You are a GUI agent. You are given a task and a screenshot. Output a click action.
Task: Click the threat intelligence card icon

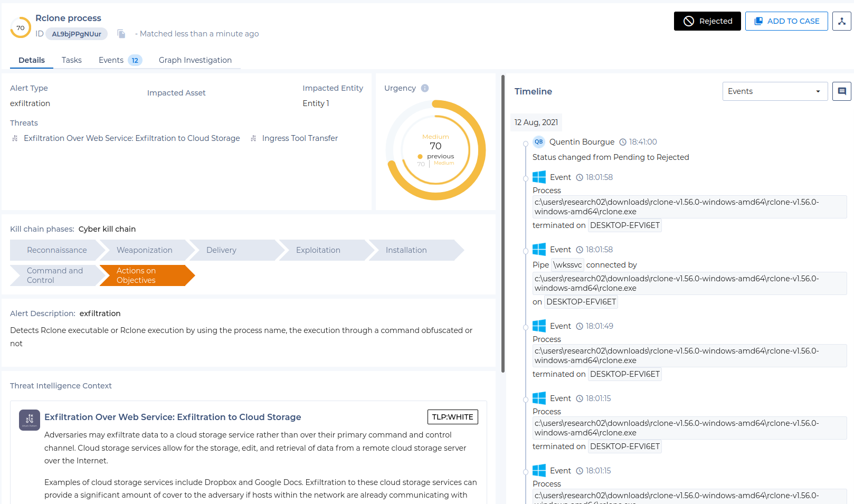point(30,420)
